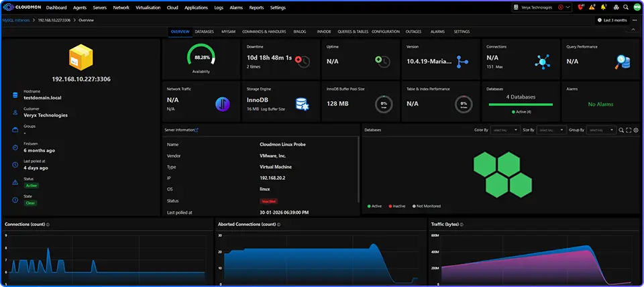644x287 pixels.
Task: Open the orange warning alerts icon
Action: click(592, 7)
